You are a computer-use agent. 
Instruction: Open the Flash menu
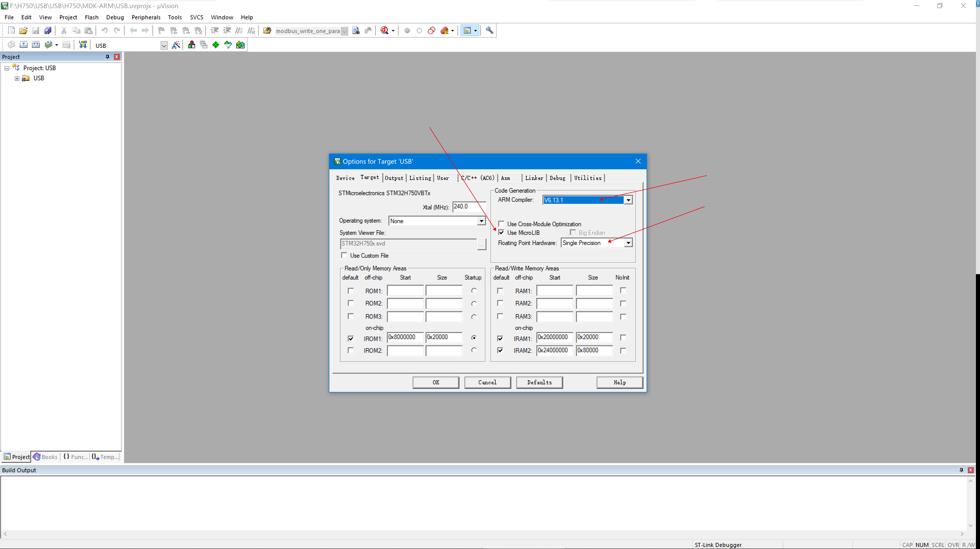(91, 17)
